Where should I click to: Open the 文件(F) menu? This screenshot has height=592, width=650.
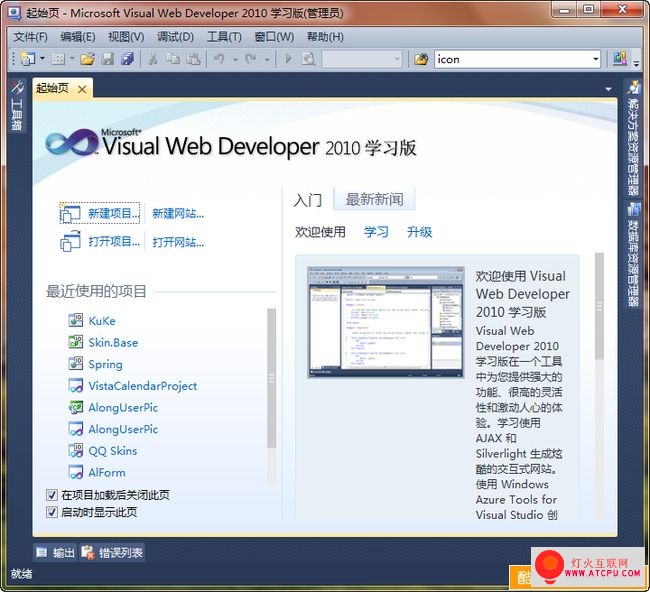(x=30, y=37)
